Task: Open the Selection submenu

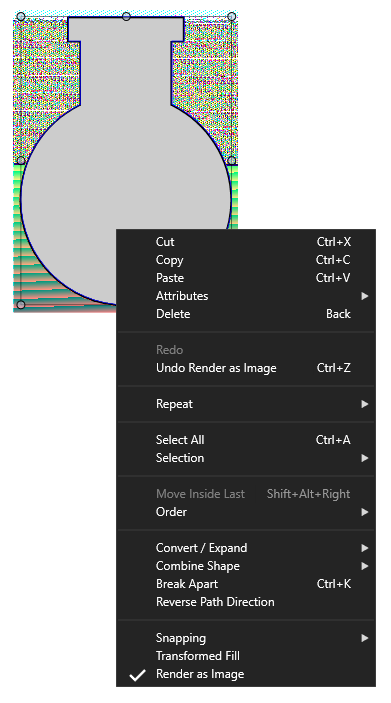Action: [246, 458]
